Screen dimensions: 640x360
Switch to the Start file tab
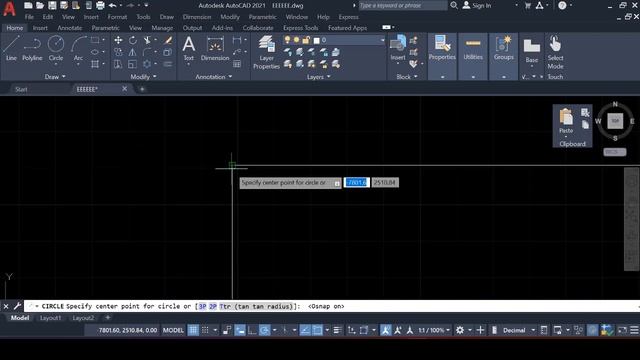[x=21, y=89]
